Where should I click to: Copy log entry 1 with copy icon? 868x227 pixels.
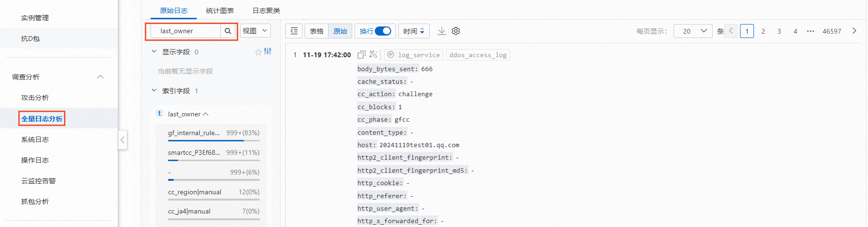tap(362, 54)
